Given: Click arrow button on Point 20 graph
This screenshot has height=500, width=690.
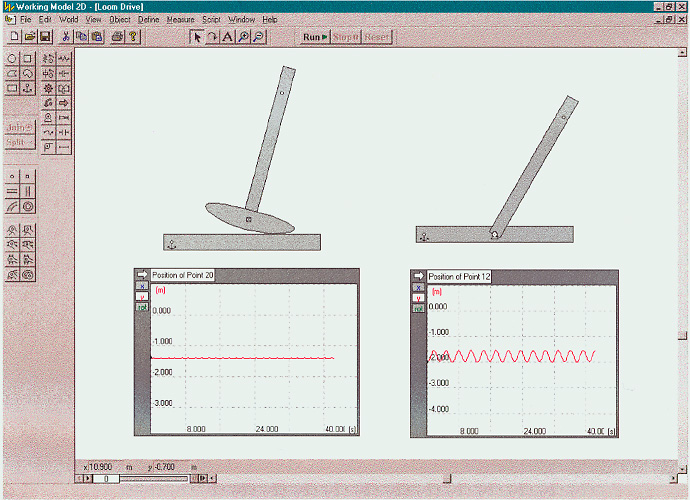Looking at the screenshot, I should coord(141,273).
